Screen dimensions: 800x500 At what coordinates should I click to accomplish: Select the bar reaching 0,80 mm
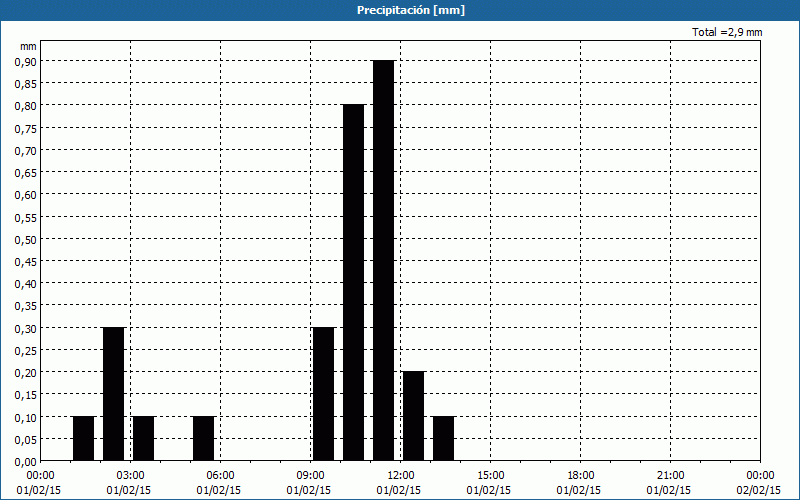tap(354, 283)
